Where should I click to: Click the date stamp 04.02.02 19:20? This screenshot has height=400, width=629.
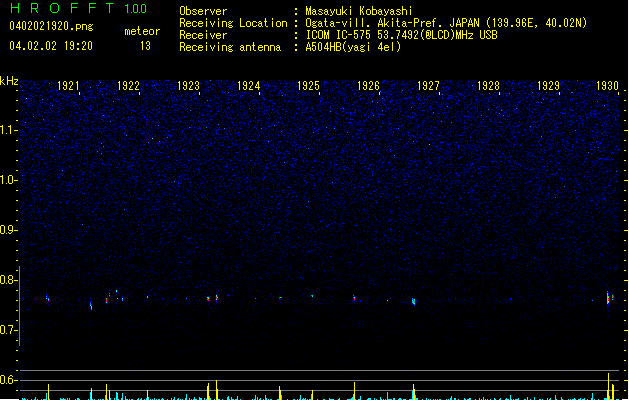[51, 46]
